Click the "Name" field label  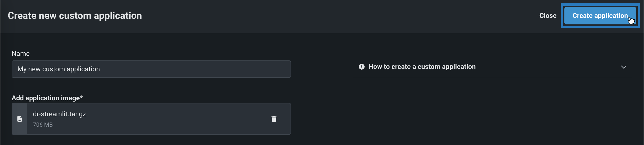coord(21,54)
